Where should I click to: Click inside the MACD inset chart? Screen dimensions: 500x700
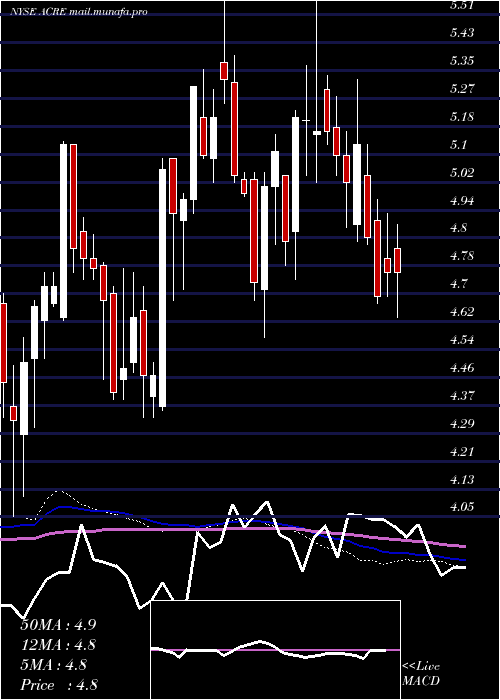pos(275,650)
